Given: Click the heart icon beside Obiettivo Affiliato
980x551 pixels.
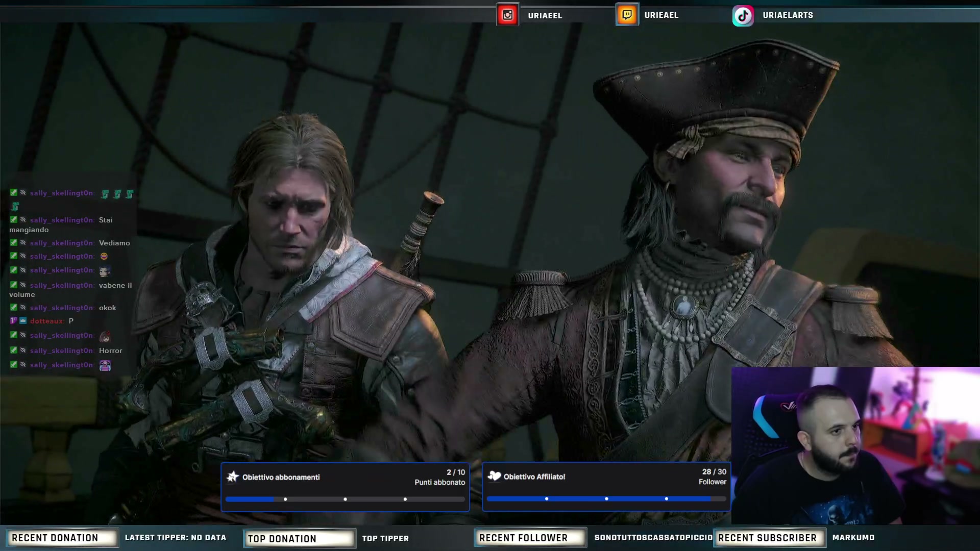Looking at the screenshot, I should pyautogui.click(x=494, y=476).
